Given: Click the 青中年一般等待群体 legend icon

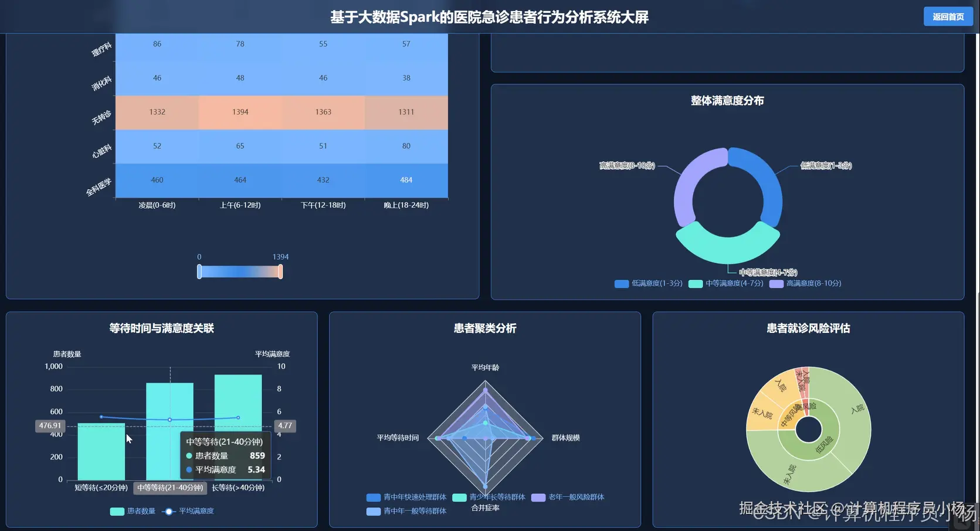Looking at the screenshot, I should pos(374,511).
